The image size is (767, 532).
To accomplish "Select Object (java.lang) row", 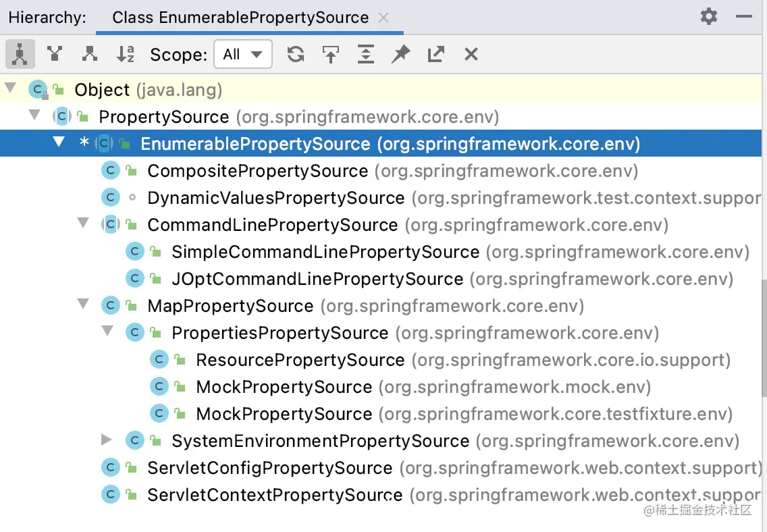I will (x=381, y=90).
